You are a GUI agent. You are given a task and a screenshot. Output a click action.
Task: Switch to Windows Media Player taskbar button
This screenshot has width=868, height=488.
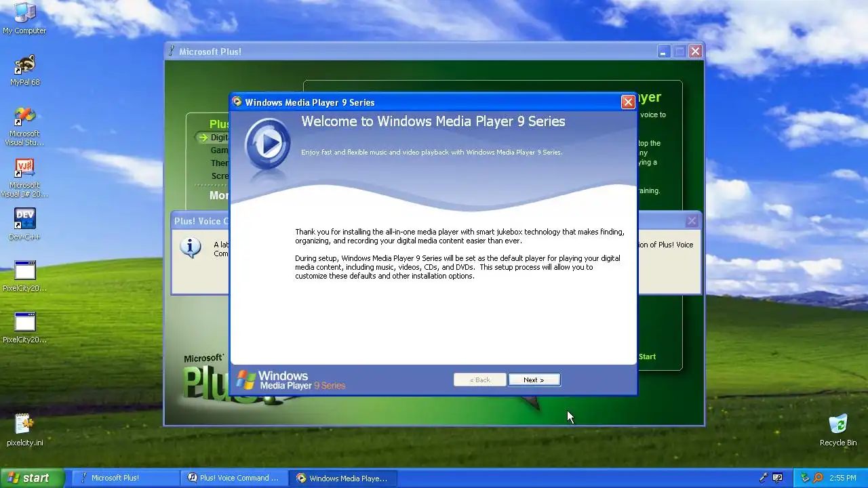(x=343, y=478)
